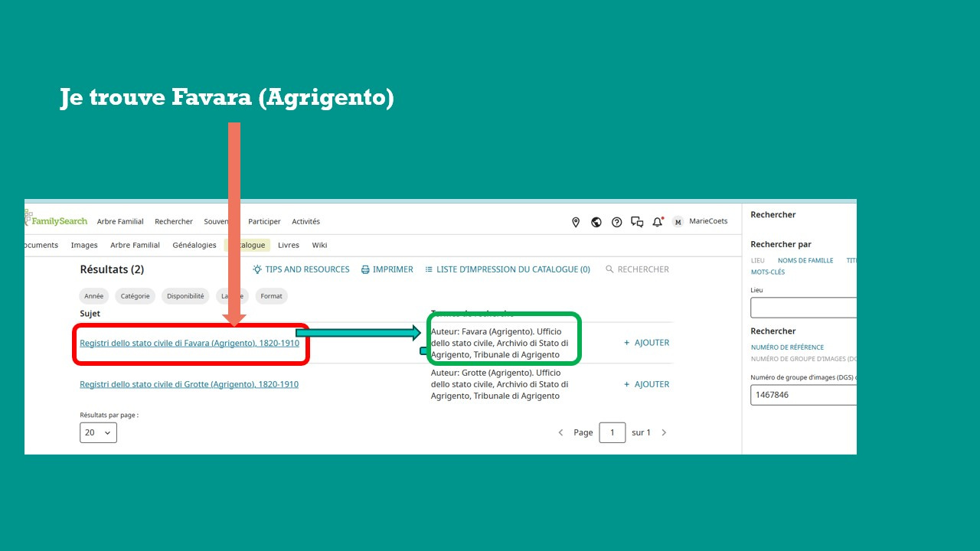The height and width of the screenshot is (551, 980).
Task: Open the notifications bell icon
Action: click(x=657, y=222)
